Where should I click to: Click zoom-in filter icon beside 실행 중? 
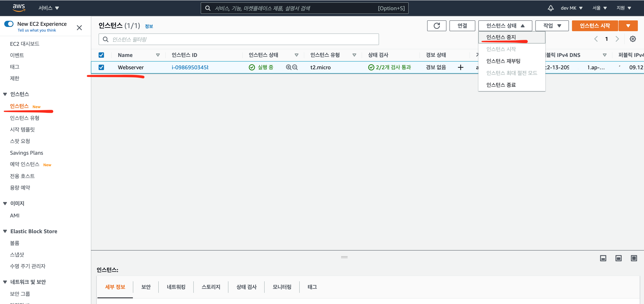tap(288, 67)
